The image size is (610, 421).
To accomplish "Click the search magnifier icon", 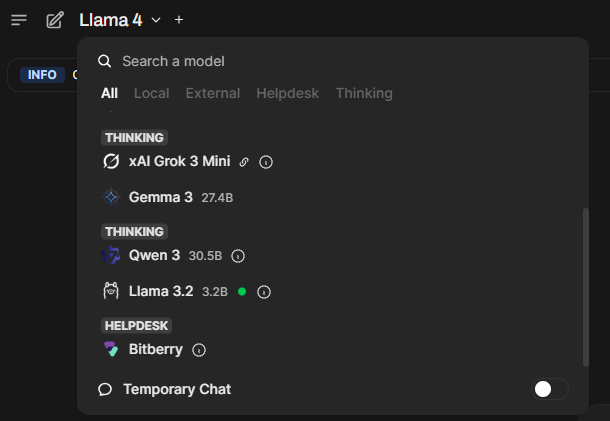I will pos(105,61).
